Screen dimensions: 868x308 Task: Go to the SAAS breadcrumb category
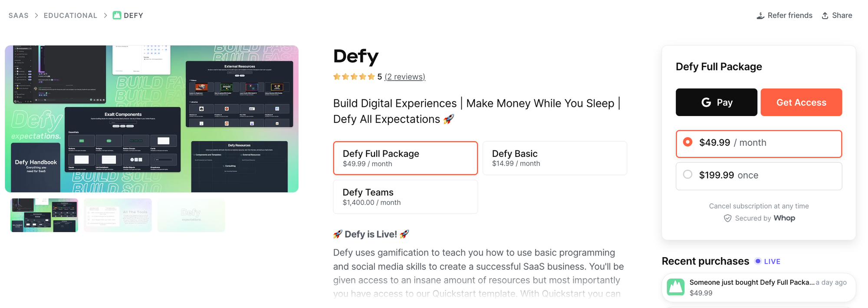[19, 16]
